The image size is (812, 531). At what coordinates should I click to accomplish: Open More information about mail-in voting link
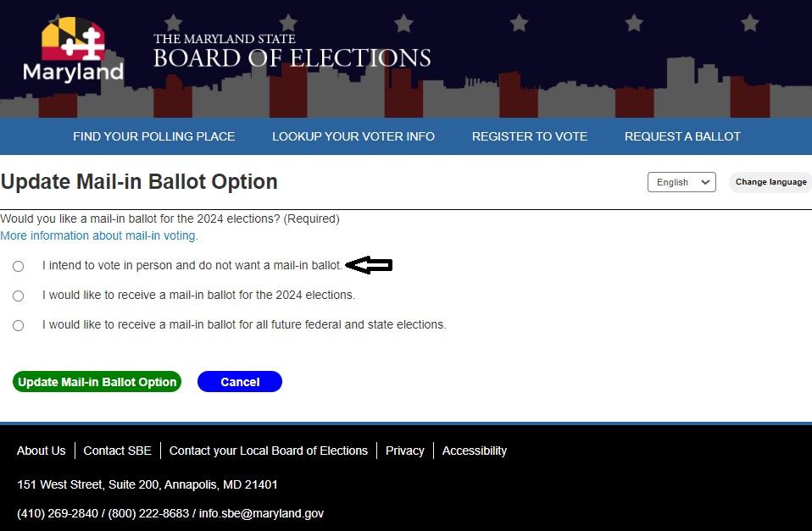(99, 235)
